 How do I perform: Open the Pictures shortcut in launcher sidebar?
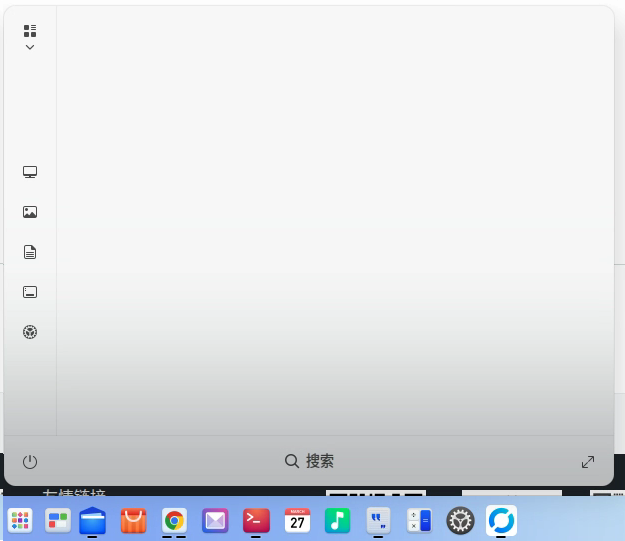click(x=30, y=212)
